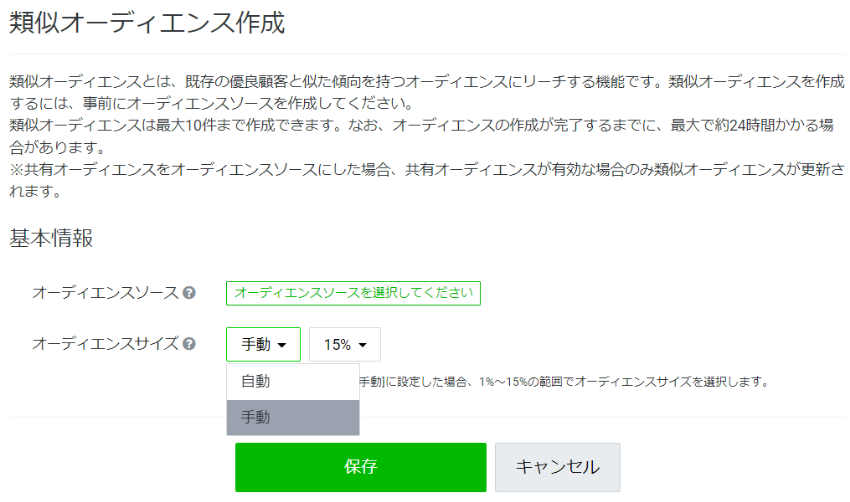Viewport: 850px width, 502px height.
Task: Click the text 事前にオーディエンスソースを作成してください
Action: [248, 104]
